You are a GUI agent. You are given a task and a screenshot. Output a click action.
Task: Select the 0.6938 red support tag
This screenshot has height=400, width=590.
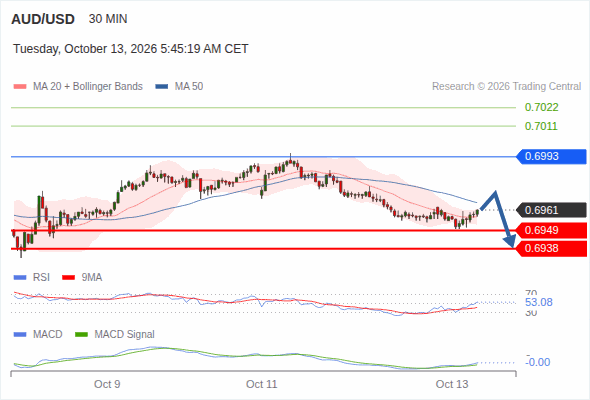tap(551, 248)
